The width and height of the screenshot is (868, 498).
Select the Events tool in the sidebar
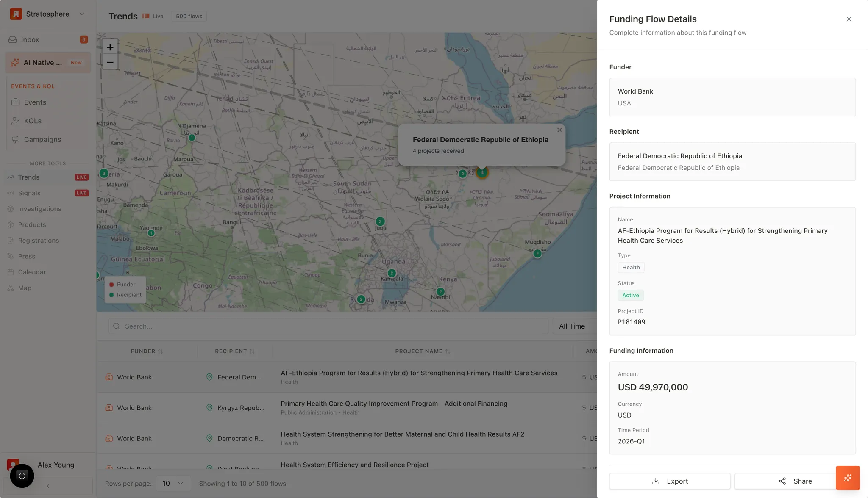35,102
